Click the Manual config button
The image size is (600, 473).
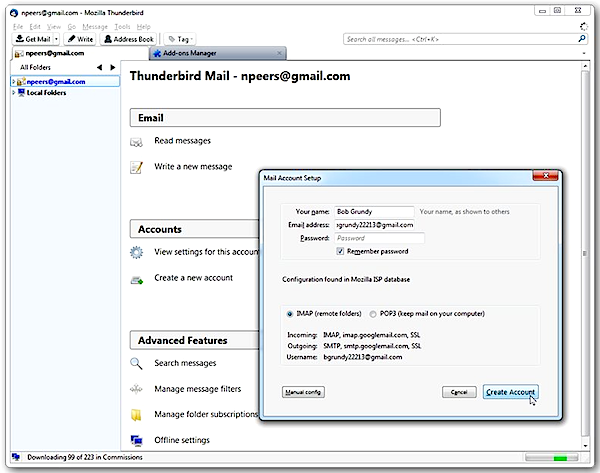pos(303,392)
